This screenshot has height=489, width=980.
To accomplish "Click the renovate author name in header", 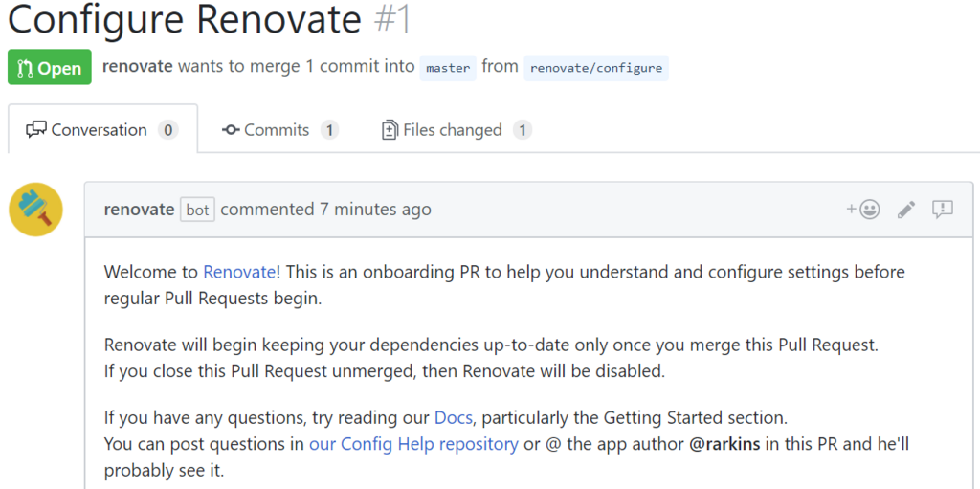I will [138, 66].
